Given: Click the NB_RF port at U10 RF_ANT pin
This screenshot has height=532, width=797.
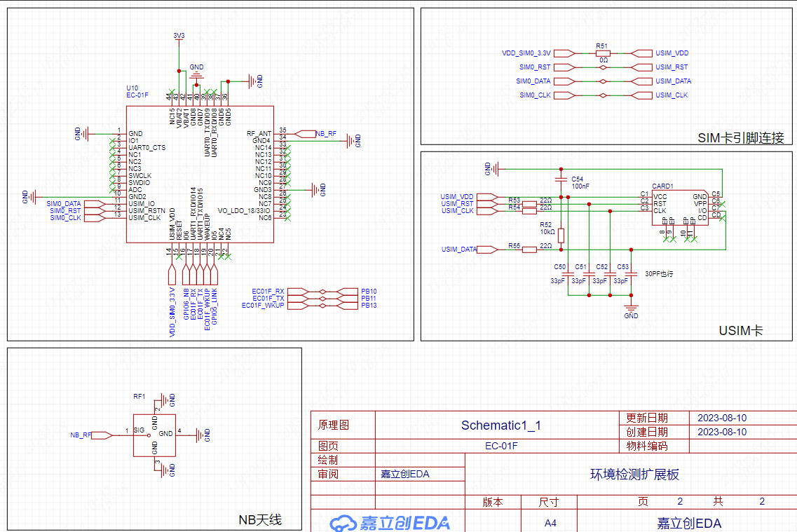Looking at the screenshot, I should tap(306, 134).
